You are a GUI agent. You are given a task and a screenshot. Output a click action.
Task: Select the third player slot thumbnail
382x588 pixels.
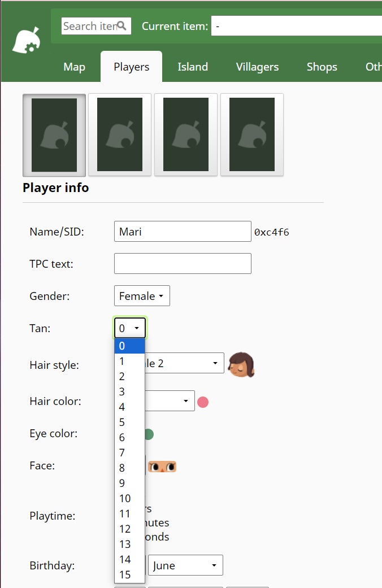coord(186,135)
